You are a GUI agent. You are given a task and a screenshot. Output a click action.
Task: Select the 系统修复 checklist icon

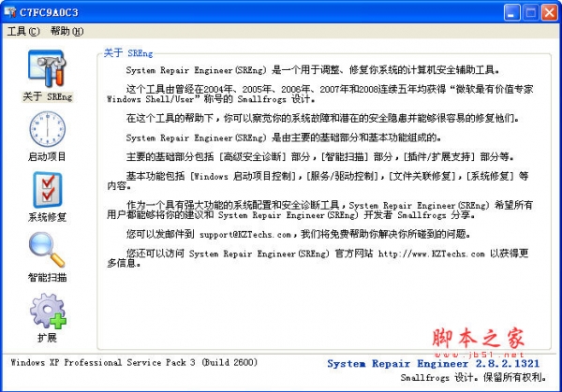pyautogui.click(x=48, y=190)
